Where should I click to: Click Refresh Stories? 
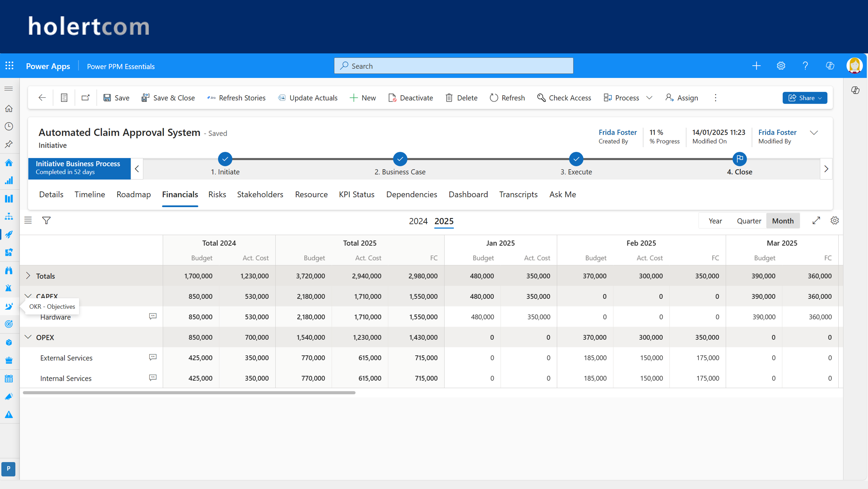(236, 98)
